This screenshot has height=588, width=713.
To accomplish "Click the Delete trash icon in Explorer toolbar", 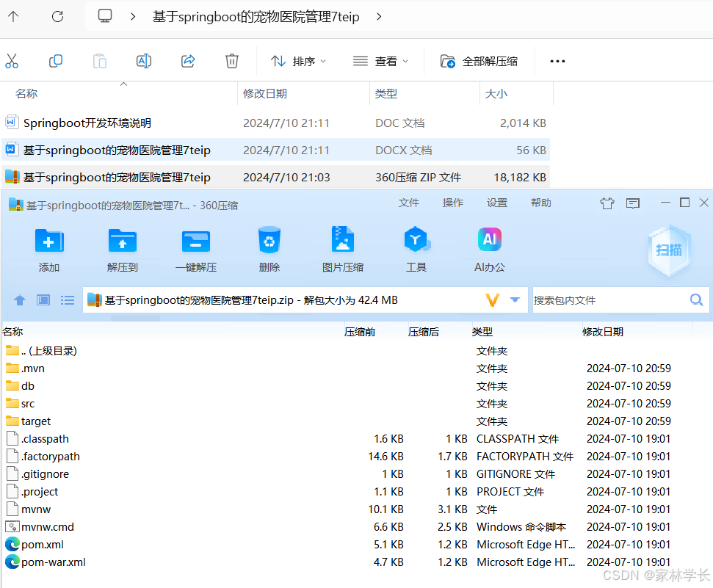I will (x=232, y=61).
